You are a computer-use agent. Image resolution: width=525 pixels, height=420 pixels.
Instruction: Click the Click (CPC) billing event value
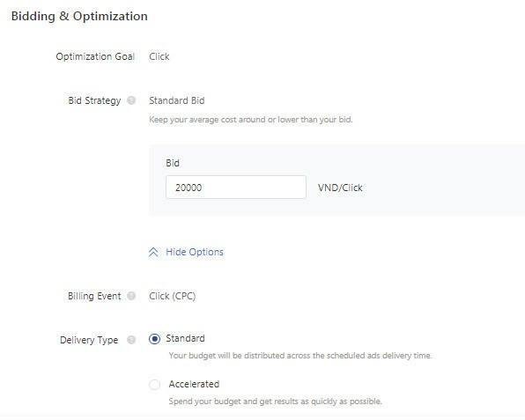pos(172,296)
